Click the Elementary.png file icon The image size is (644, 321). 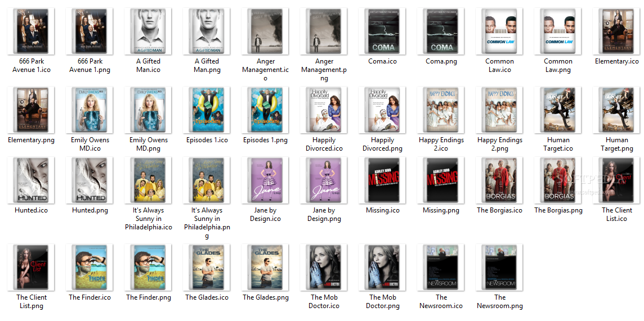(31, 110)
